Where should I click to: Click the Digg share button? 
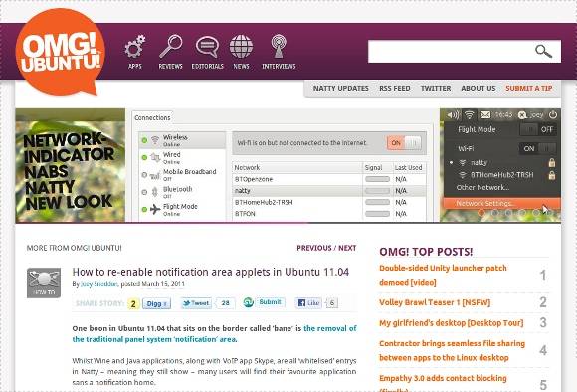point(156,303)
